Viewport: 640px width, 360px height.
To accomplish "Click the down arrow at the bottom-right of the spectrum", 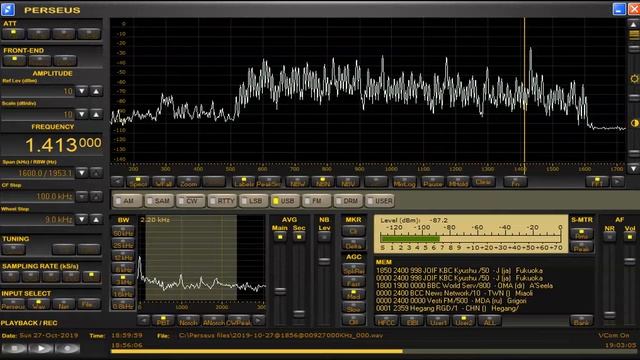I will pos(633,168).
